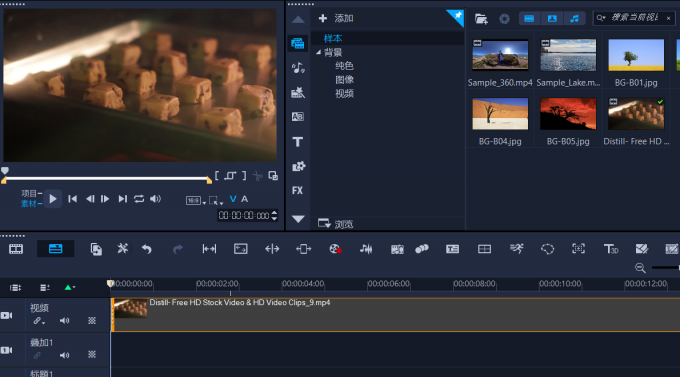
Task: Select the Title (T) library icon
Action: click(x=298, y=142)
